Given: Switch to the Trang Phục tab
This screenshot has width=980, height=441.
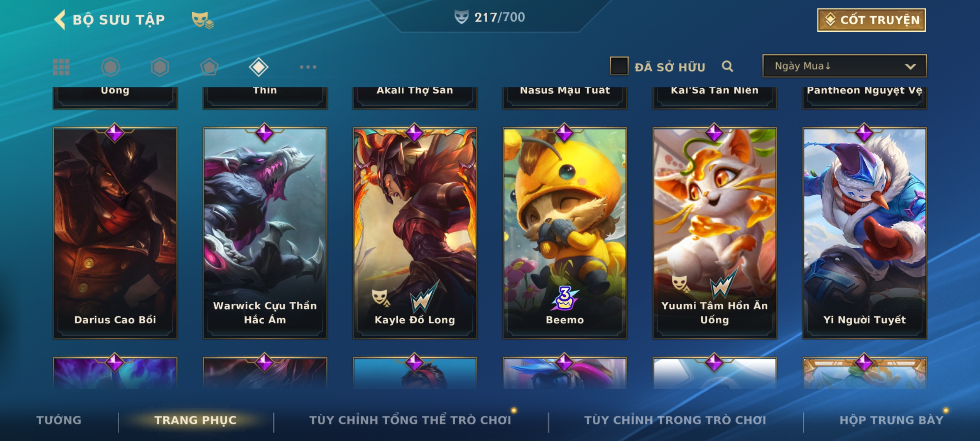Looking at the screenshot, I should (195, 420).
